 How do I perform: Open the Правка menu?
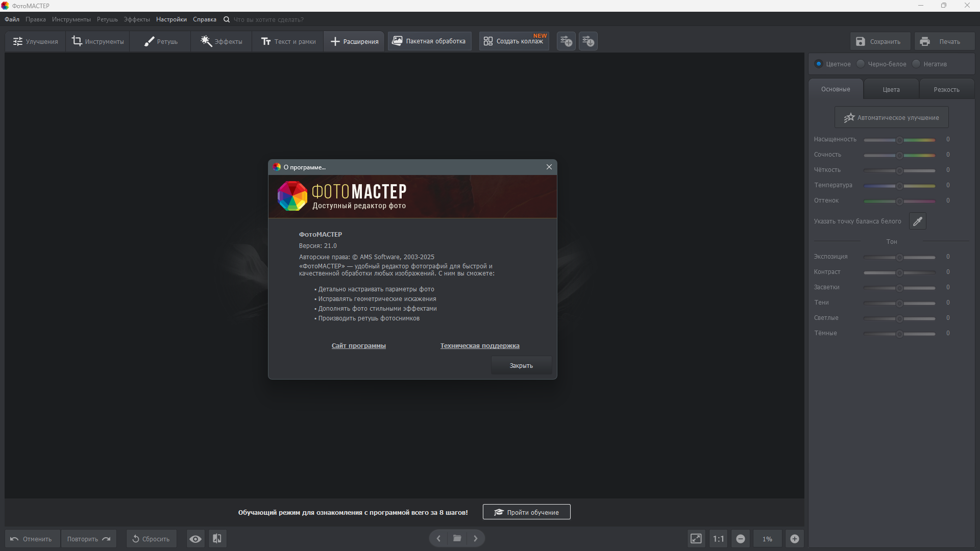click(x=36, y=19)
